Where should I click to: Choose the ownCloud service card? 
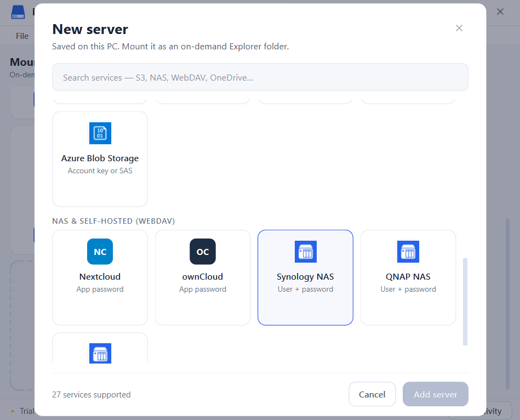[203, 277]
